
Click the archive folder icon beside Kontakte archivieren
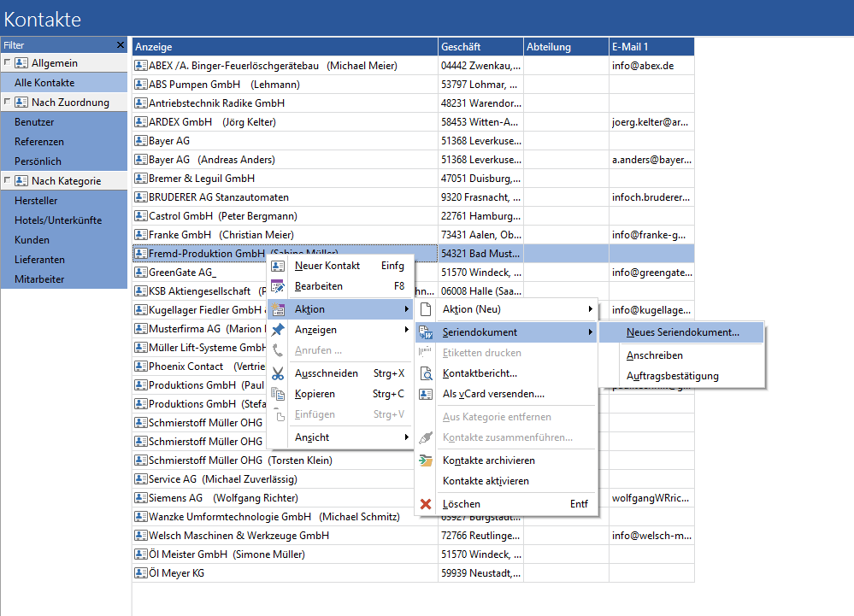coord(426,461)
